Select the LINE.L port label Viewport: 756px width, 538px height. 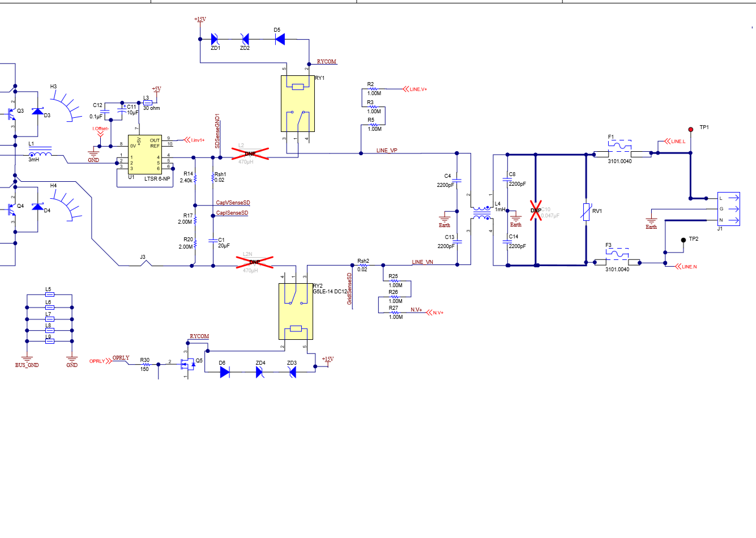[x=674, y=142]
